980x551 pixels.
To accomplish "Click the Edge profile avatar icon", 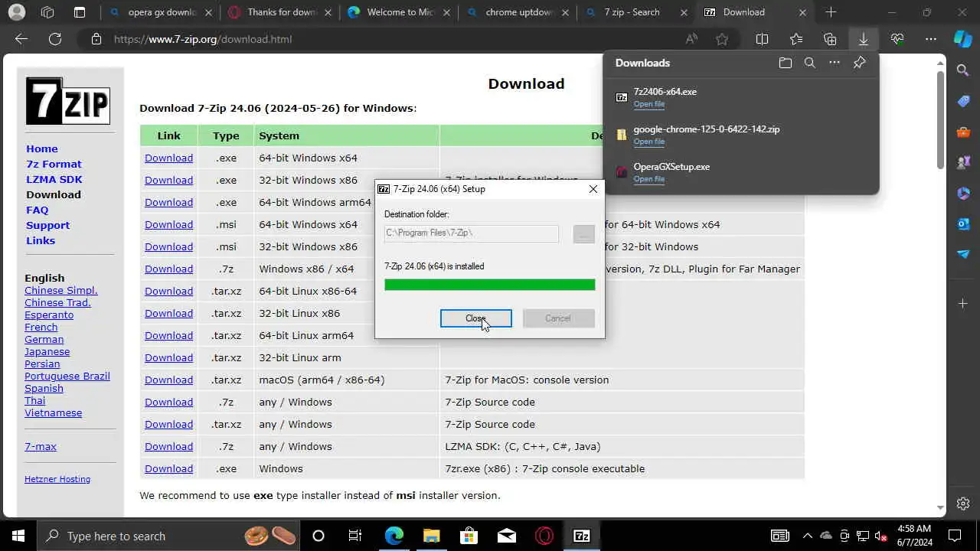I will pos(16,12).
